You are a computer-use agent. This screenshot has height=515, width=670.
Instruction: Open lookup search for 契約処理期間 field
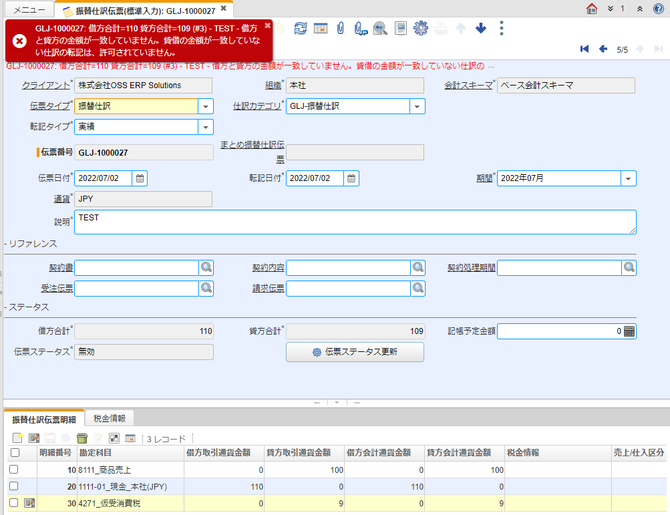click(629, 268)
